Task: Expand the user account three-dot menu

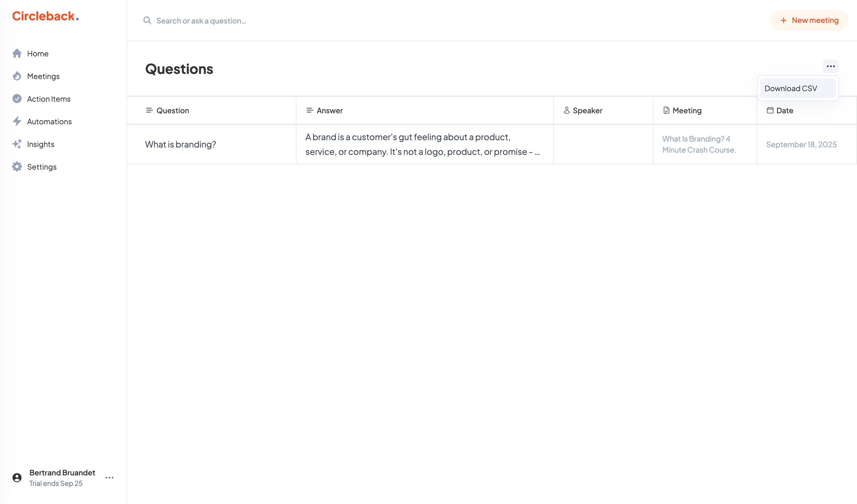Action: pyautogui.click(x=109, y=478)
